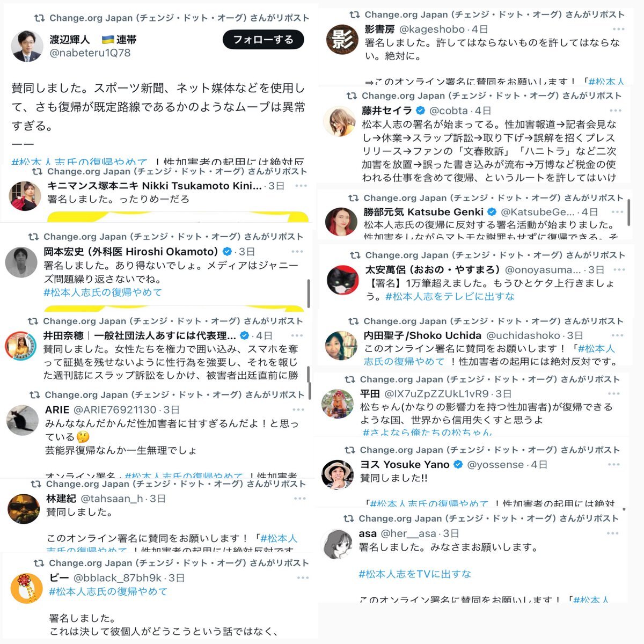
Task: Open the three-dot menu on 平田's post
Action: pyautogui.click(x=614, y=393)
